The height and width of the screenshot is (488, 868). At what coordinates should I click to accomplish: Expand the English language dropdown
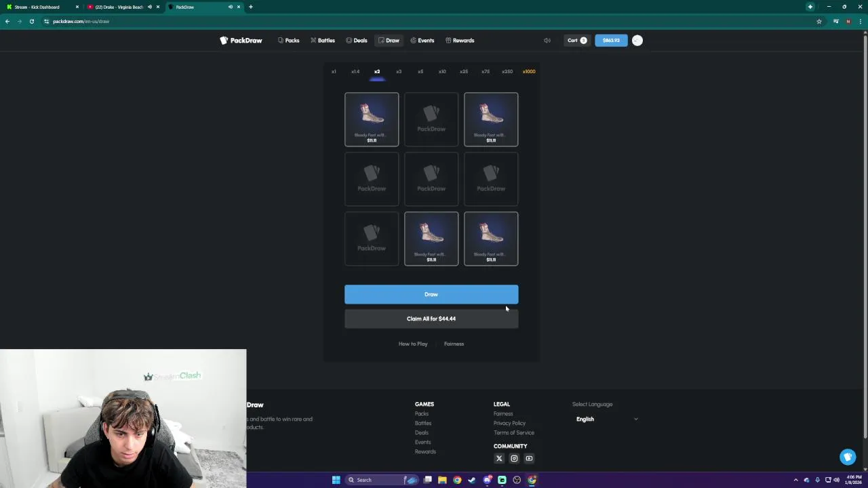[x=607, y=419]
